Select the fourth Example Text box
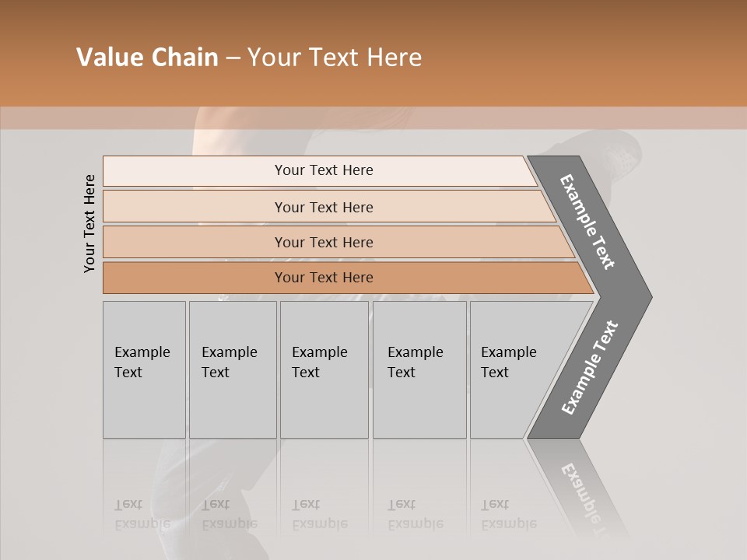Image resolution: width=747 pixels, height=560 pixels. click(419, 404)
